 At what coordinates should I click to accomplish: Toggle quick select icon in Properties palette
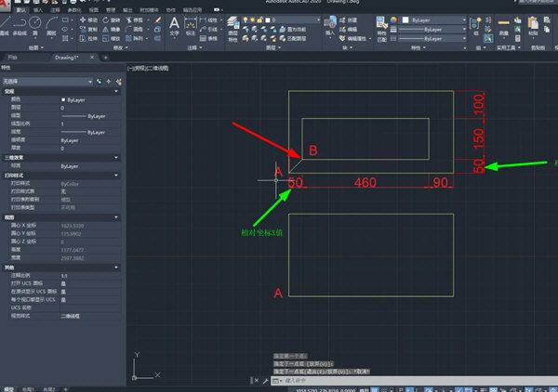click(118, 82)
